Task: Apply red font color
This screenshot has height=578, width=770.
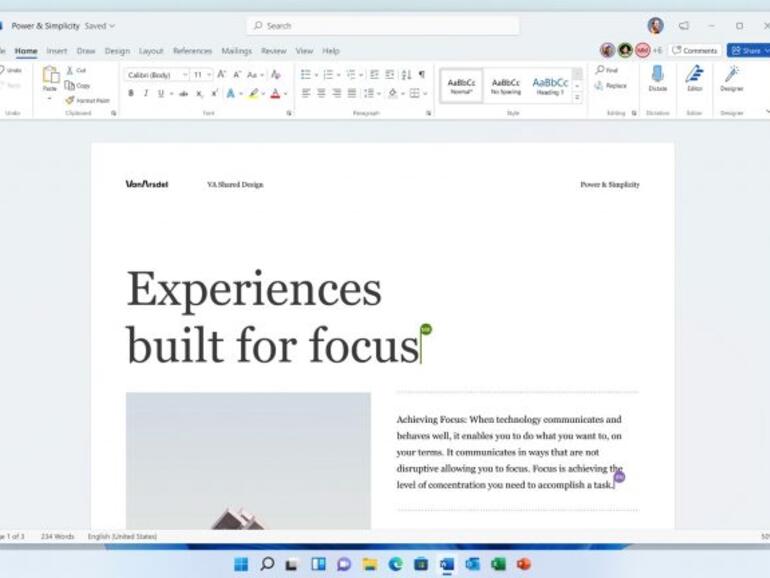Action: point(275,93)
